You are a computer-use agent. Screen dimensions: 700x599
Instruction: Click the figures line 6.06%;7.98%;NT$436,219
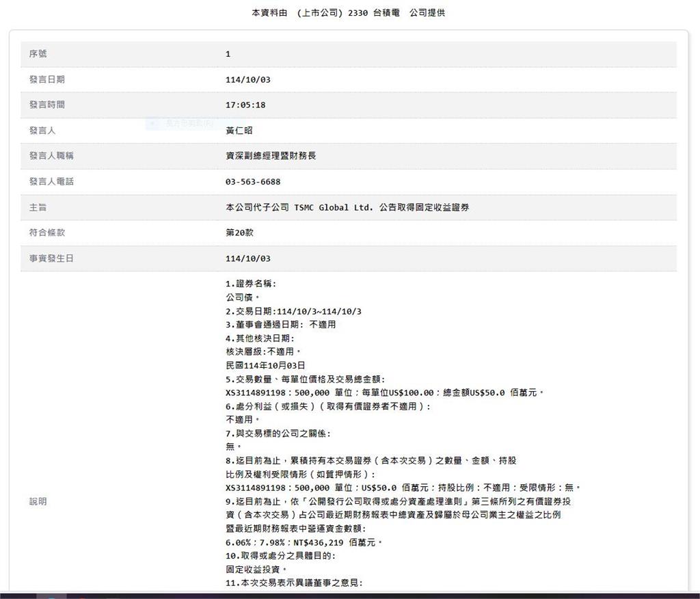(304, 542)
